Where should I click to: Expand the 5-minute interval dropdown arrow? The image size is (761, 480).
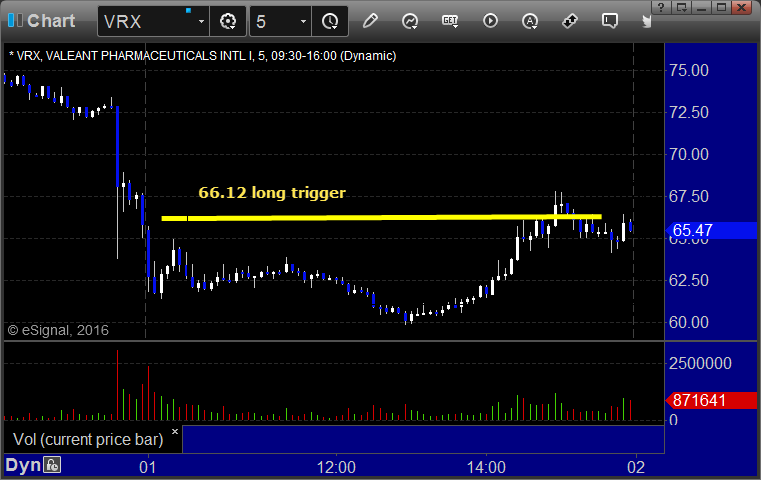click(x=303, y=21)
